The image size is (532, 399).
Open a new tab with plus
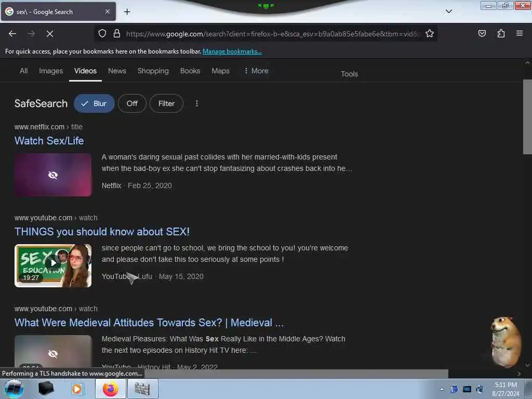point(127,12)
